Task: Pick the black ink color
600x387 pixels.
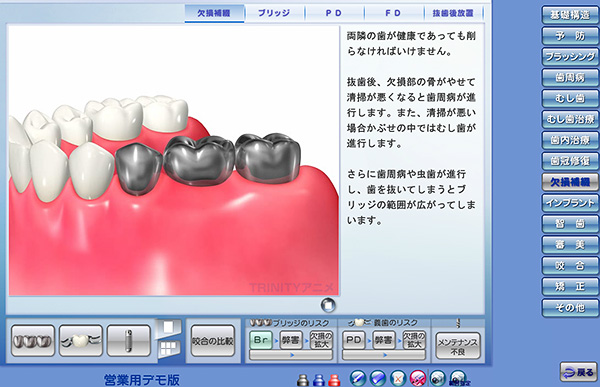Action: tap(303, 380)
